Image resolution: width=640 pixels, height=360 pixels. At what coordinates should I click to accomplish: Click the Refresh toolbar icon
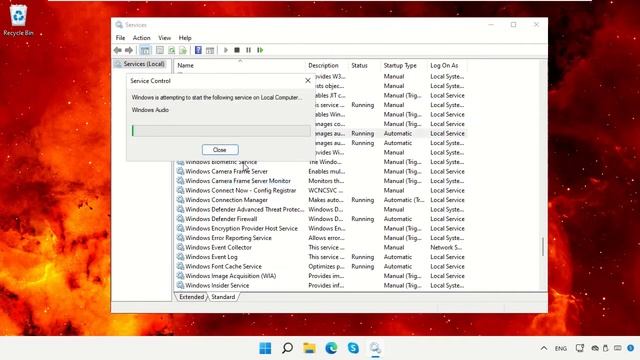tap(171, 50)
